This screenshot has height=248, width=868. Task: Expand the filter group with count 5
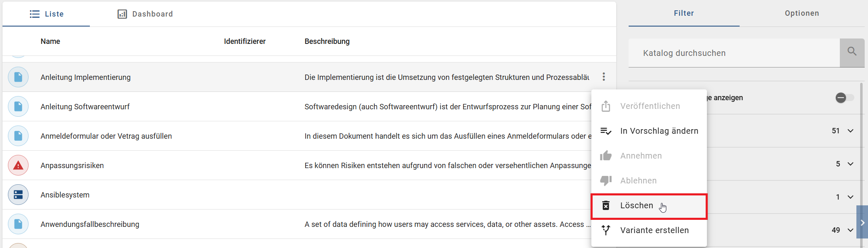pyautogui.click(x=850, y=164)
